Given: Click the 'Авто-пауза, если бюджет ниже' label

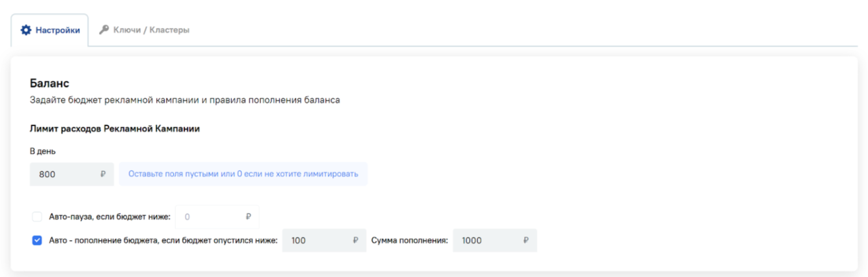Looking at the screenshot, I should click(x=109, y=217).
